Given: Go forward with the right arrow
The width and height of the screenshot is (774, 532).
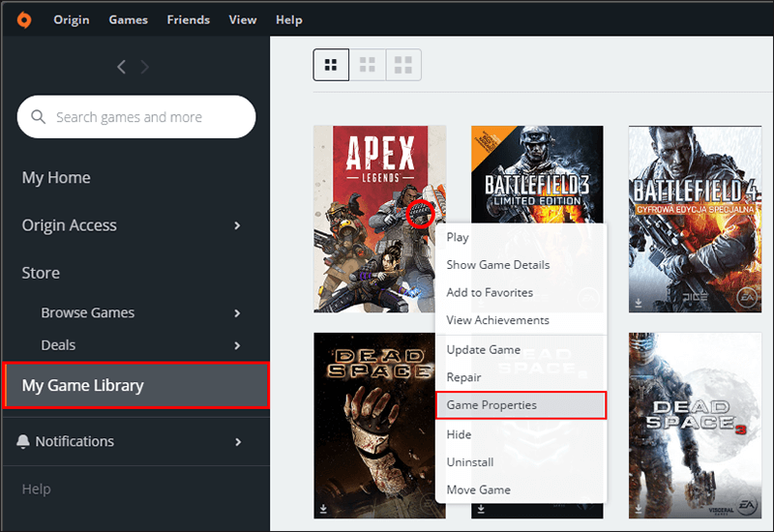Looking at the screenshot, I should [144, 67].
